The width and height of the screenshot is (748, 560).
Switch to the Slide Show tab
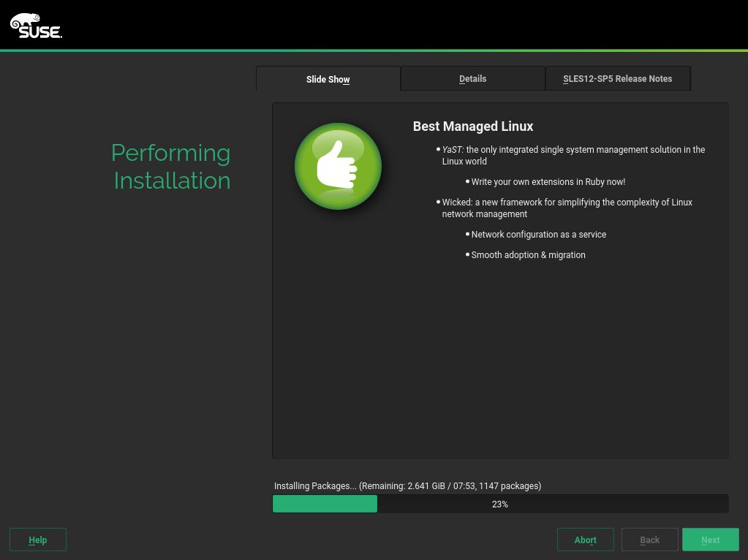point(328,79)
